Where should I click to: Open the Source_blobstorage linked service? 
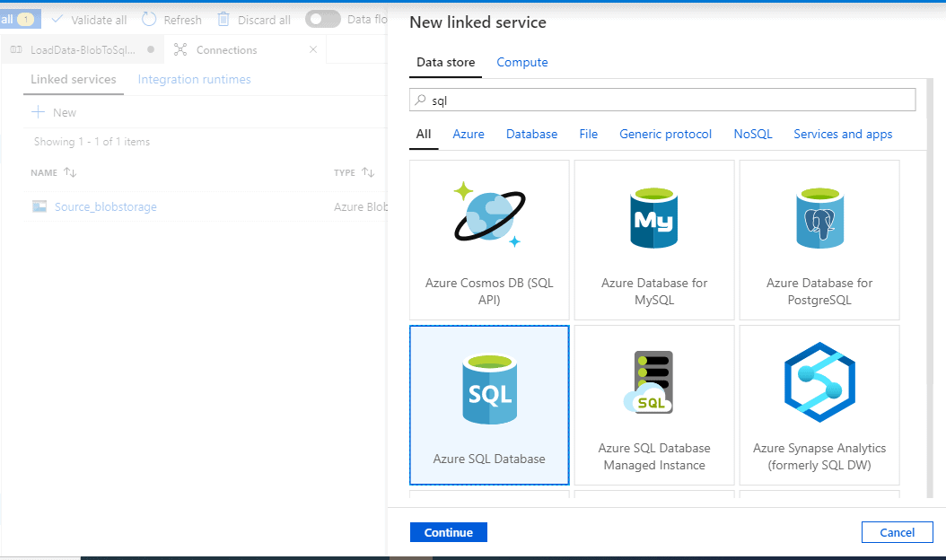point(105,206)
